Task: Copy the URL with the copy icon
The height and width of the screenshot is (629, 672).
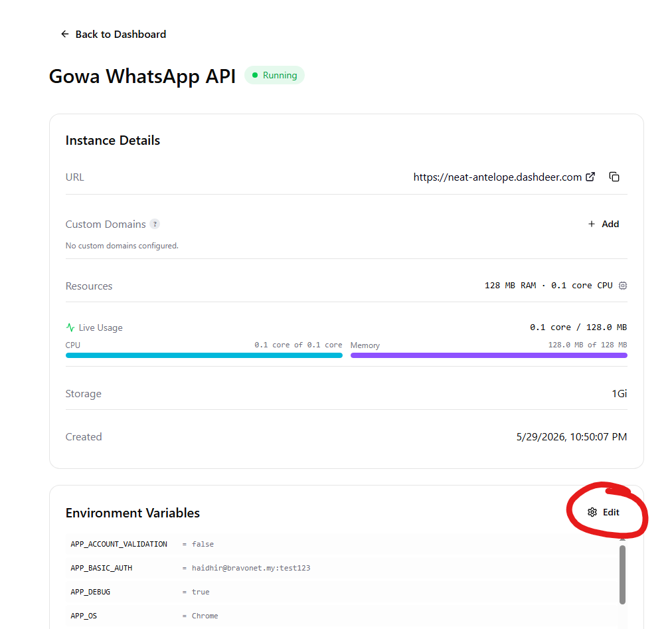Action: (x=614, y=177)
